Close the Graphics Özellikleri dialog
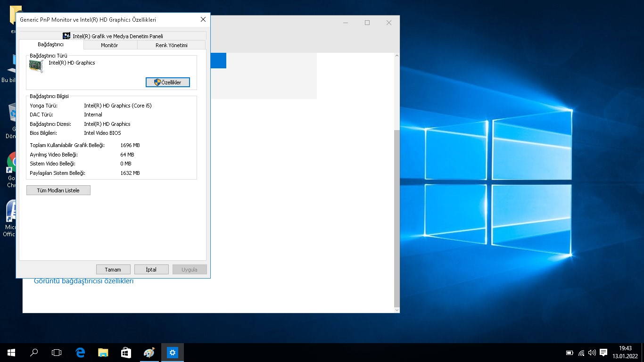The height and width of the screenshot is (362, 644). tap(203, 20)
